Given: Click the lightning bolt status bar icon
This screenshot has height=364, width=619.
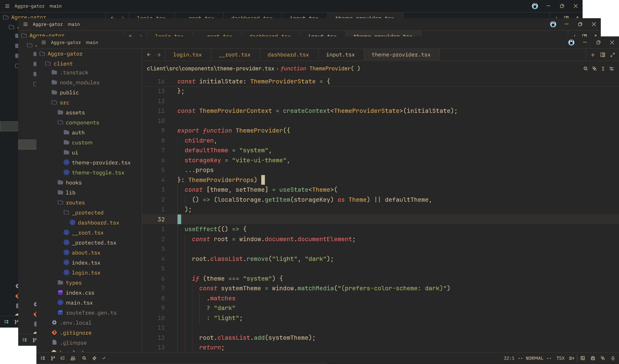Looking at the screenshot, I should coord(94,358).
